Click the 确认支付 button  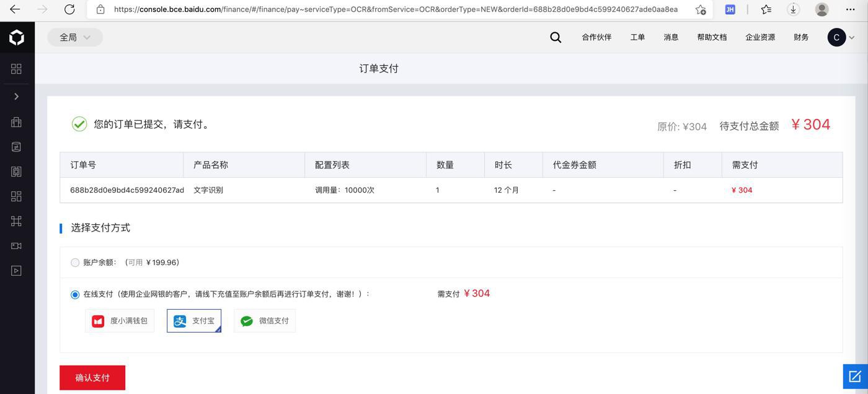(x=92, y=377)
